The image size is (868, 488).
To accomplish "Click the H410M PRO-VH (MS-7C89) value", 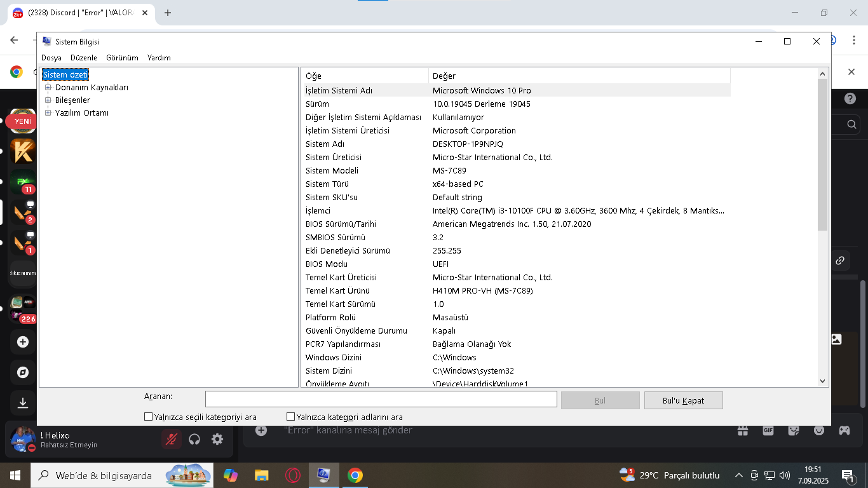I will 483,291.
